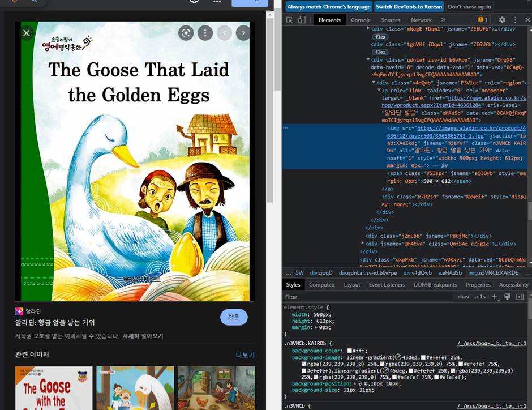Open the Properties tab

(478, 285)
